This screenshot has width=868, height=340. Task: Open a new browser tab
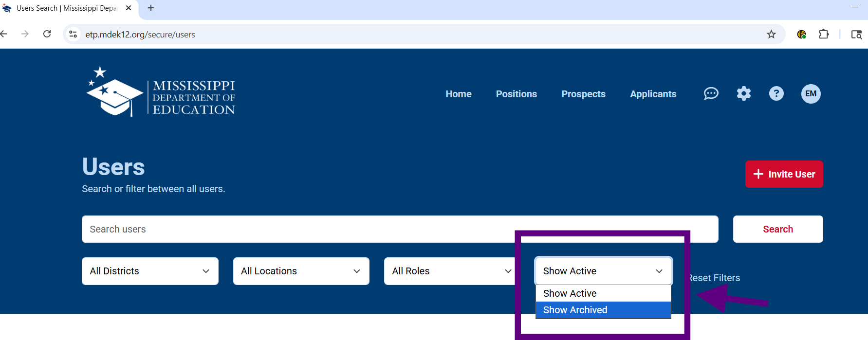pyautogui.click(x=151, y=8)
